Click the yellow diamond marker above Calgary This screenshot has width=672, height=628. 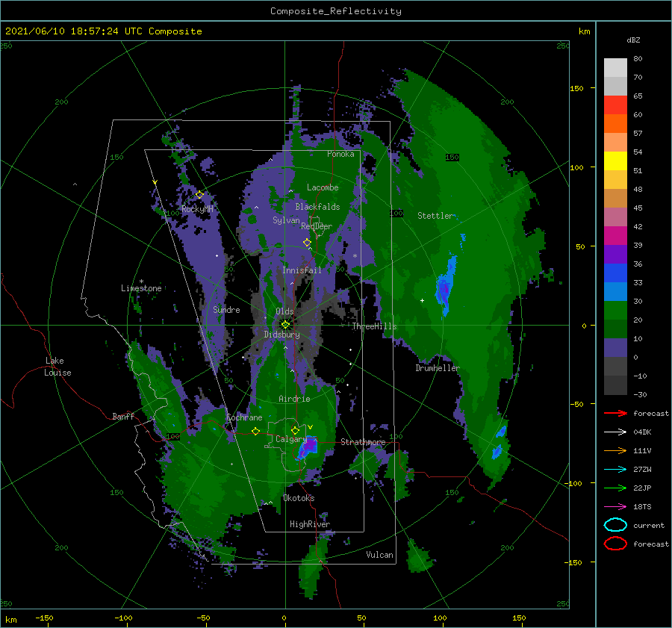coord(295,430)
